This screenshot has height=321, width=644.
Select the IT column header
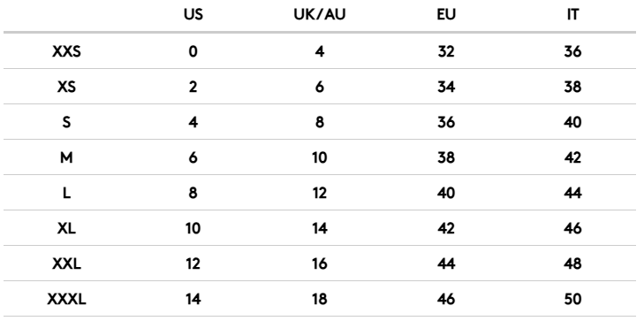(572, 15)
